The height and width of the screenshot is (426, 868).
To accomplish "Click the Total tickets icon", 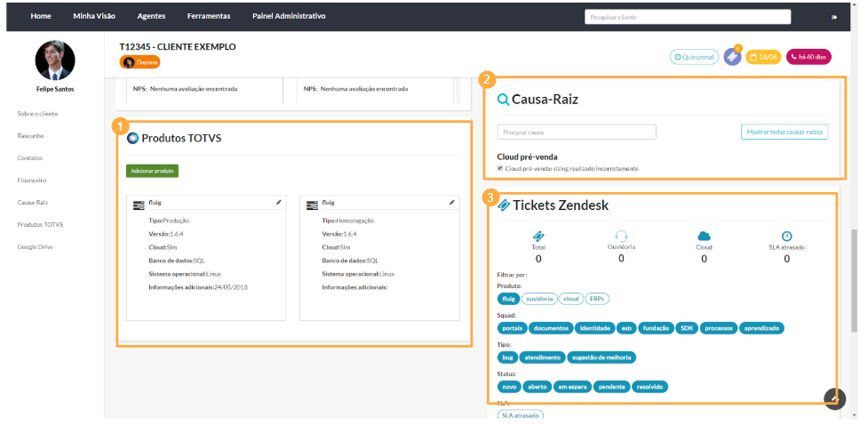I will [538, 236].
